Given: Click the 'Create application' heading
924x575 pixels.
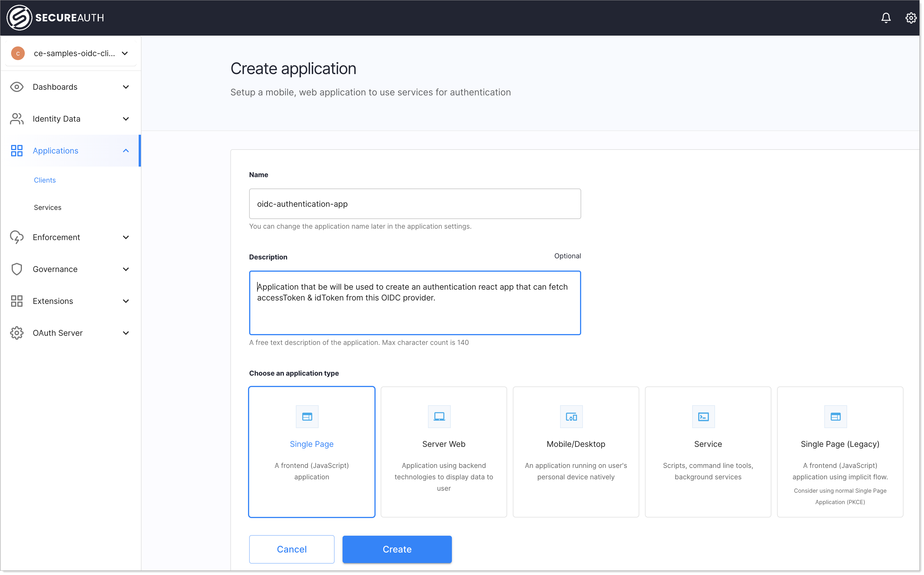Looking at the screenshot, I should pos(294,69).
